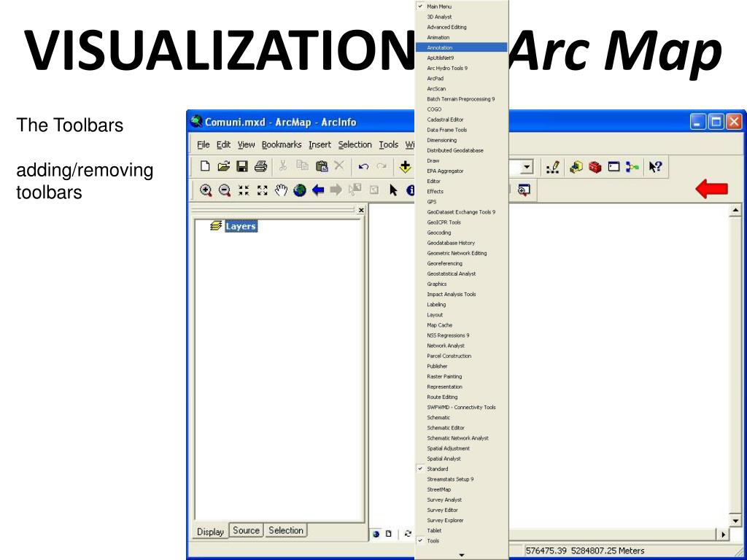Switch to the Display tab

click(211, 532)
